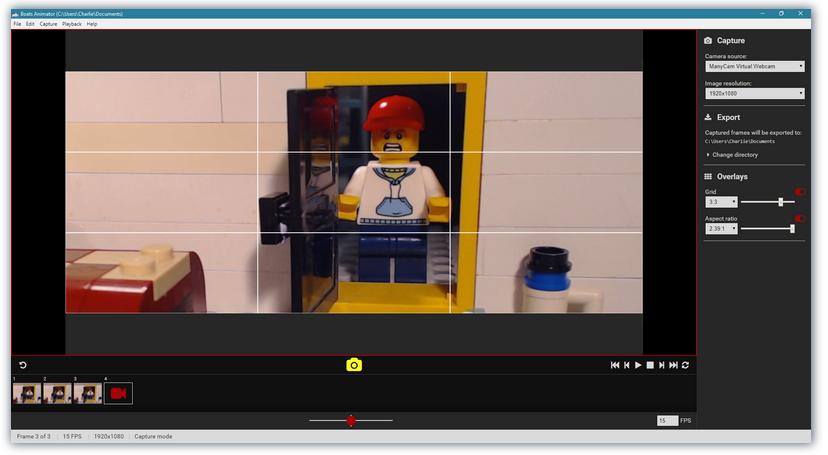Toggle the Aspect ratio overlay switch

800,218
